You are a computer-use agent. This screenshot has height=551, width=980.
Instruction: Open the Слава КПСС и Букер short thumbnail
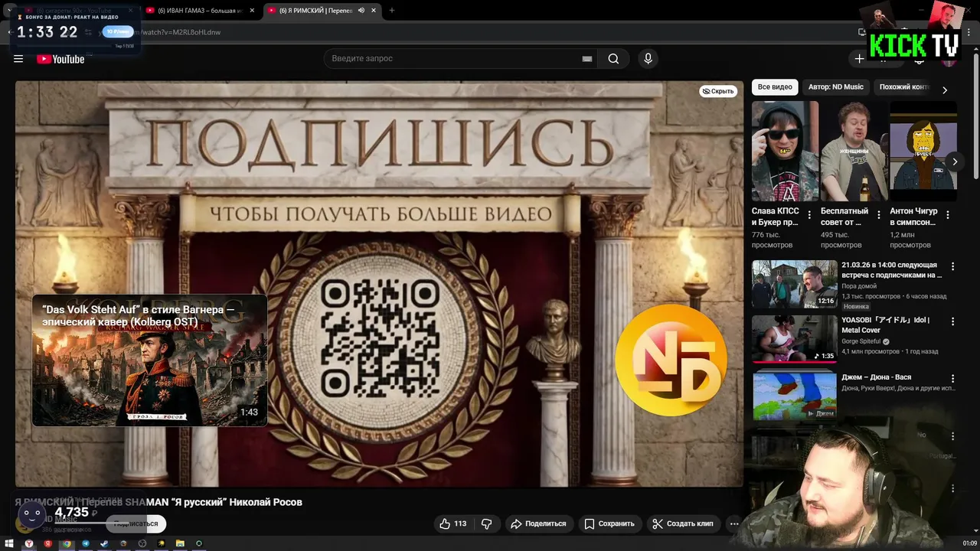click(x=785, y=151)
